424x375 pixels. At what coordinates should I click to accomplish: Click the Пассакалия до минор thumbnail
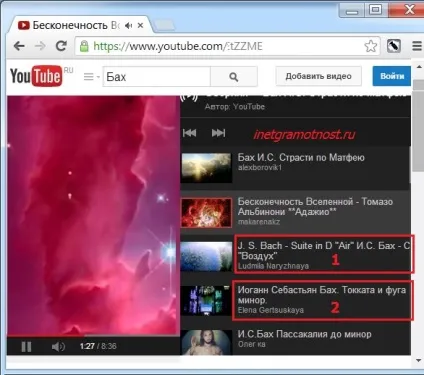click(x=206, y=342)
